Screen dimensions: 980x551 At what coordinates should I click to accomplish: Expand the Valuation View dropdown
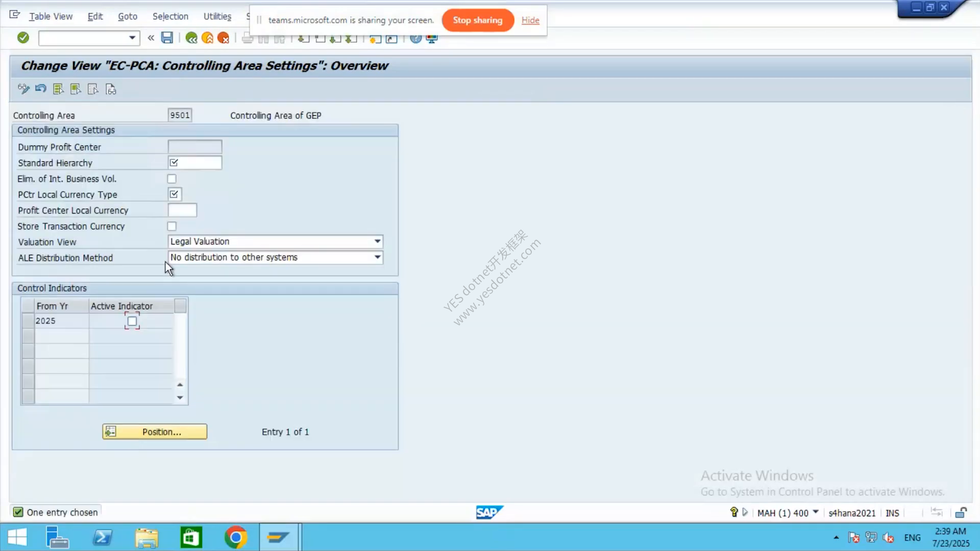pyautogui.click(x=377, y=241)
